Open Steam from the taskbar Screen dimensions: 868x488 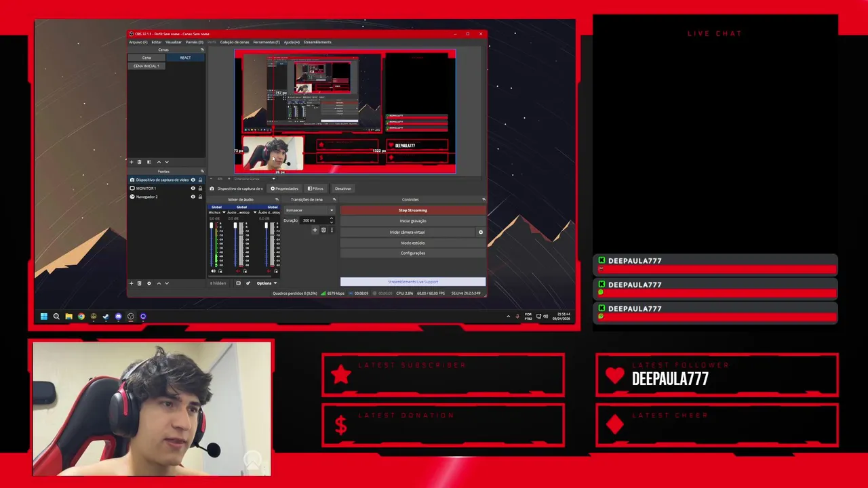click(106, 317)
